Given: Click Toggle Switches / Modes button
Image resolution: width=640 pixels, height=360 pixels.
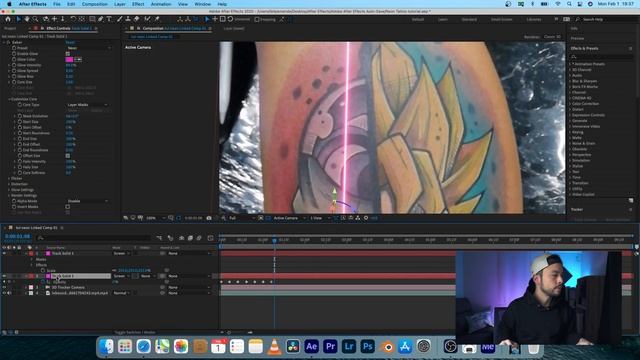Looking at the screenshot, I should (x=135, y=332).
